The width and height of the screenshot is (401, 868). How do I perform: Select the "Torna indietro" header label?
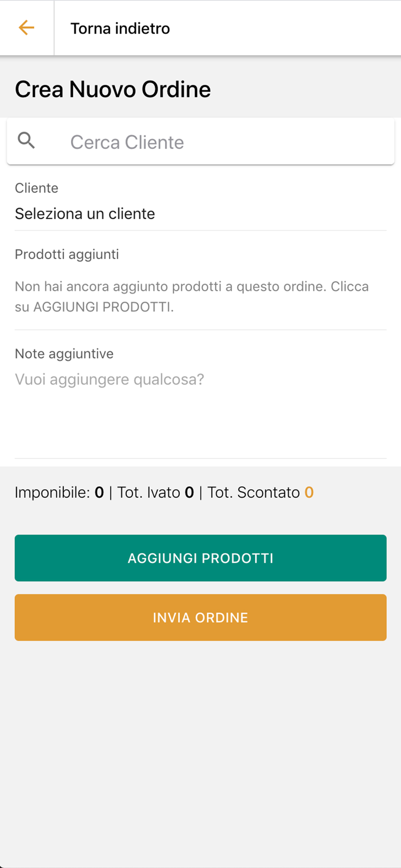[x=120, y=29]
